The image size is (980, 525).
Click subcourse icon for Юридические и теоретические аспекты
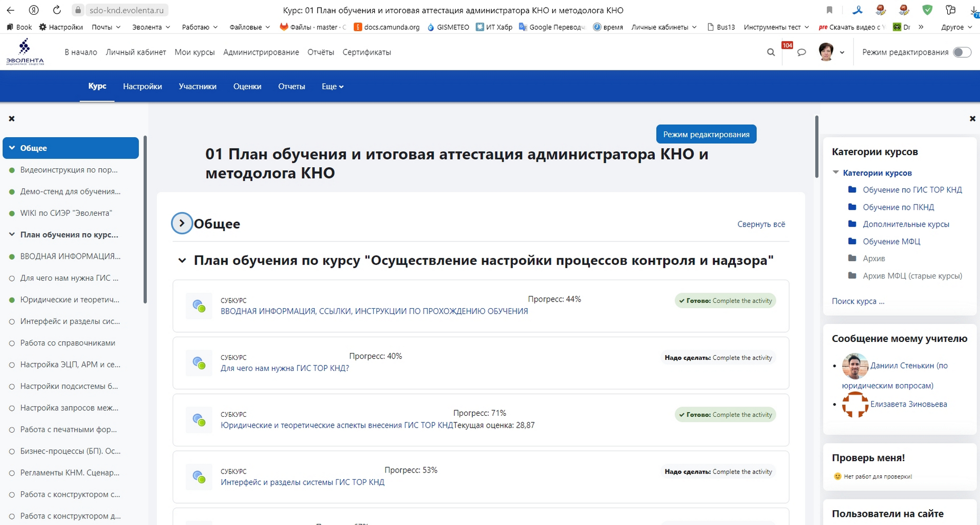click(x=199, y=420)
